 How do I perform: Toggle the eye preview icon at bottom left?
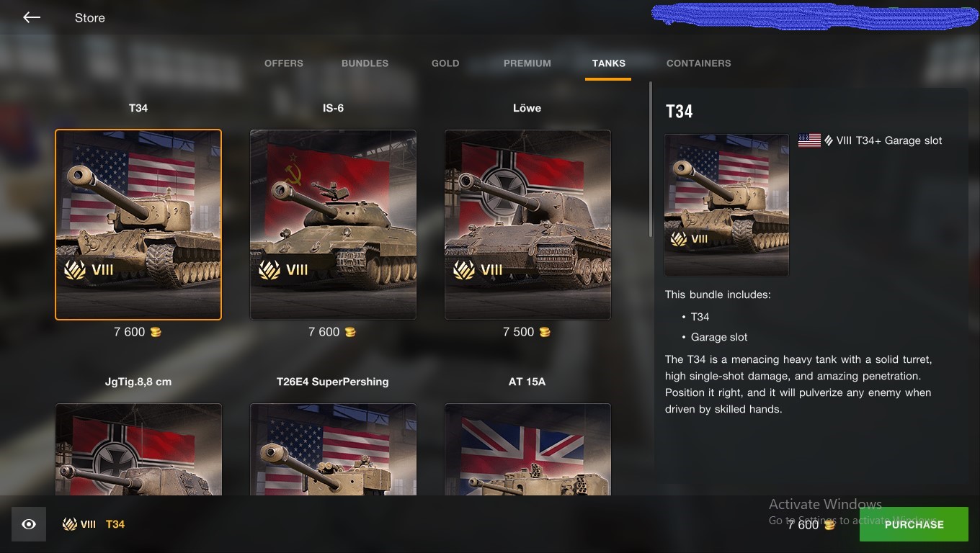29,524
